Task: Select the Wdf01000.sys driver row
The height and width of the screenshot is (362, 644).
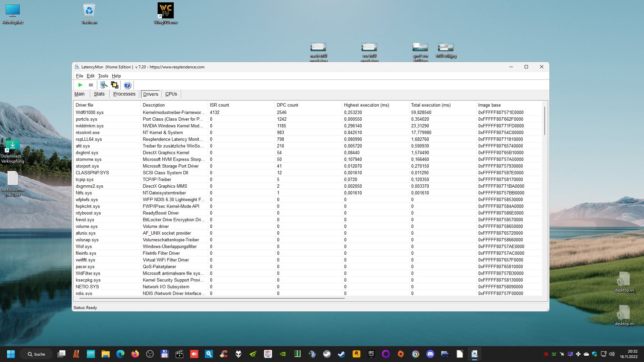Action: 308,113
